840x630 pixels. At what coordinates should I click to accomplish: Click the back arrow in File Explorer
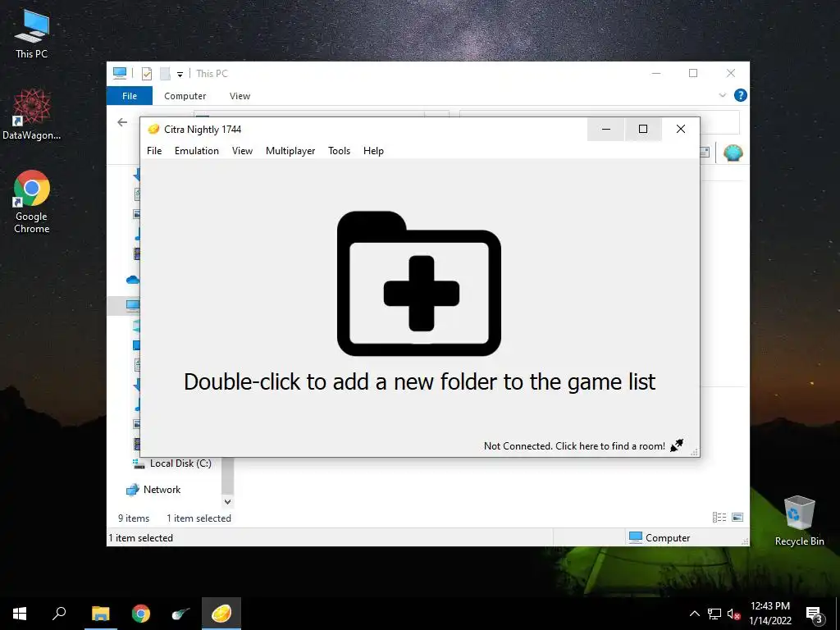[x=122, y=122]
